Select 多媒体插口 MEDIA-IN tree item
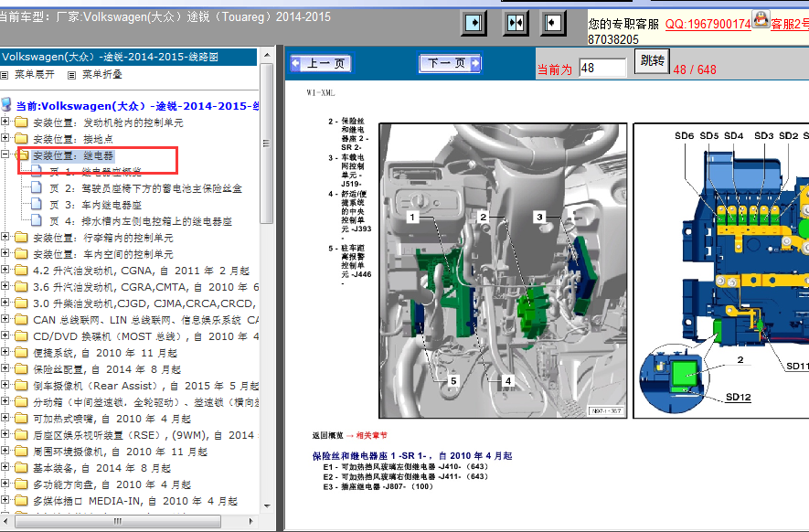 (135, 502)
